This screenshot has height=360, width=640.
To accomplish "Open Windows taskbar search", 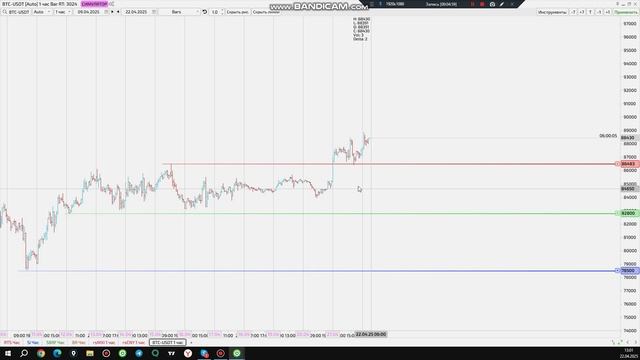I will click(24, 353).
